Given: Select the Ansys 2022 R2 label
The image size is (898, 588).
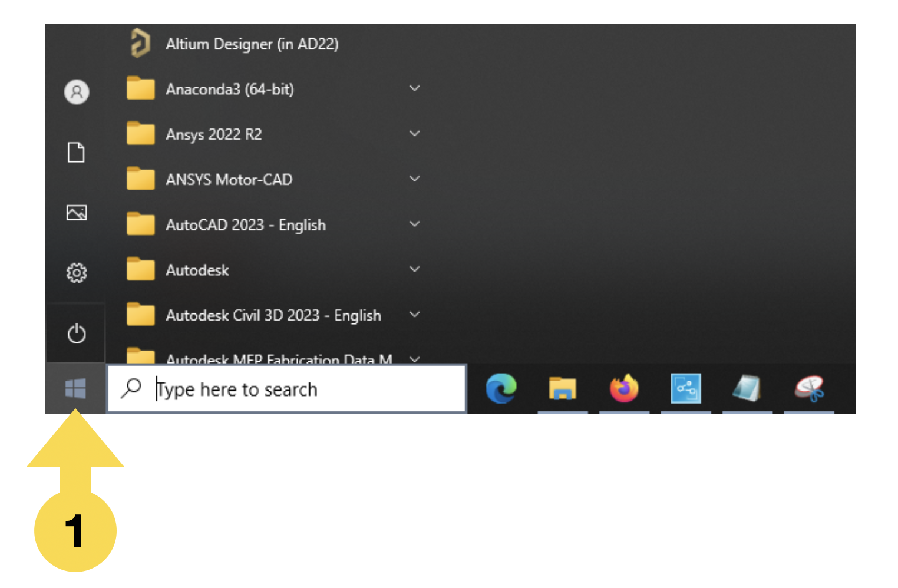Looking at the screenshot, I should 214,134.
